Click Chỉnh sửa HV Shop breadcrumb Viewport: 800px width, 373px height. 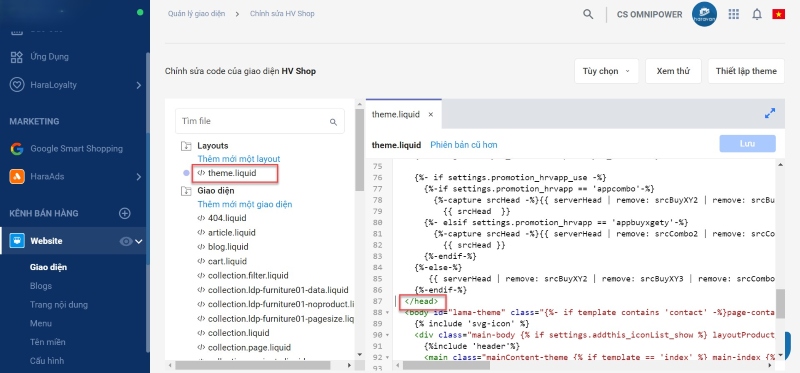[x=282, y=14]
